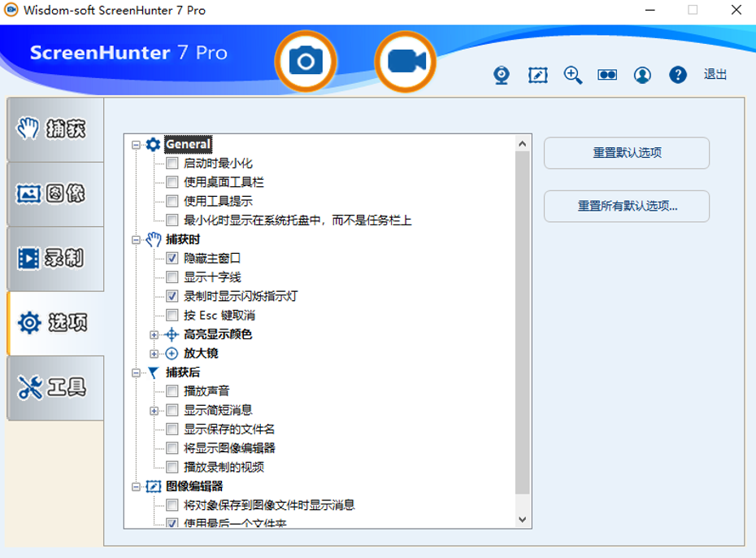Screen dimensions: 756x558
Task: Expand the 显示简短消息 node
Action: tap(154, 411)
